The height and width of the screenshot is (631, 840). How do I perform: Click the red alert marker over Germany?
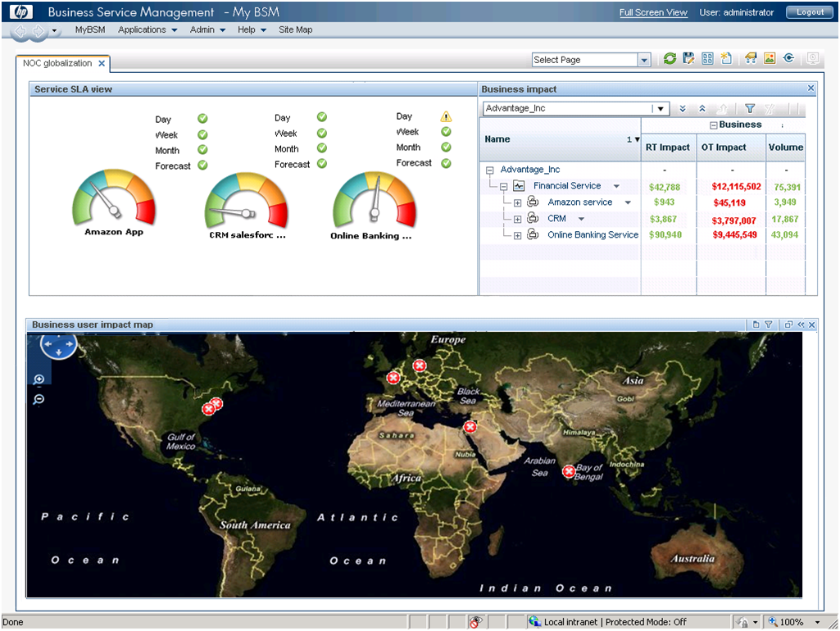[x=420, y=365]
